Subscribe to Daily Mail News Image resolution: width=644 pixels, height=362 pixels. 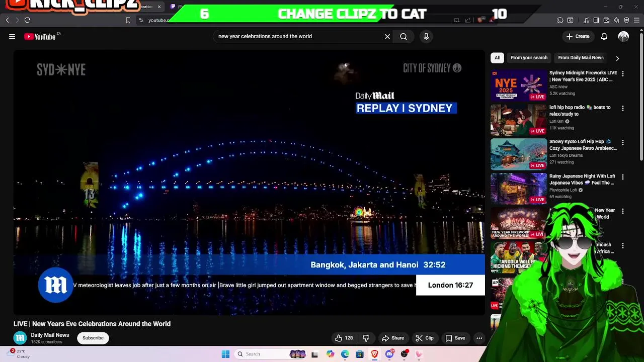point(93,338)
